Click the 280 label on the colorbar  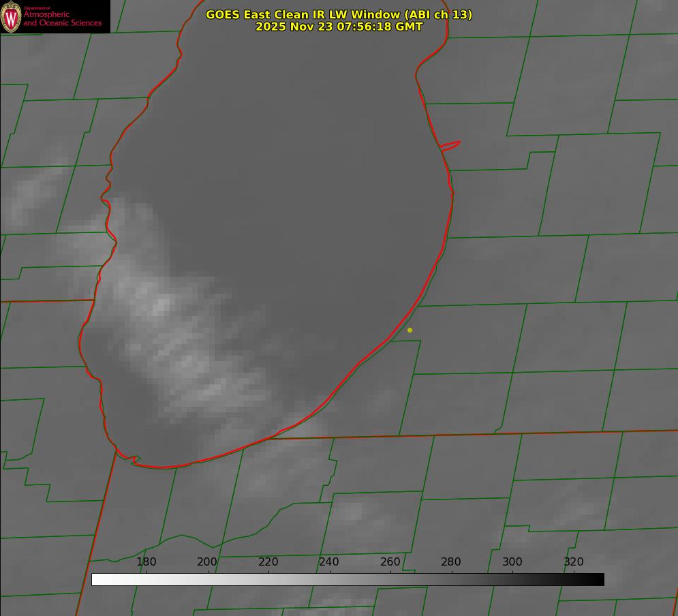pos(451,562)
